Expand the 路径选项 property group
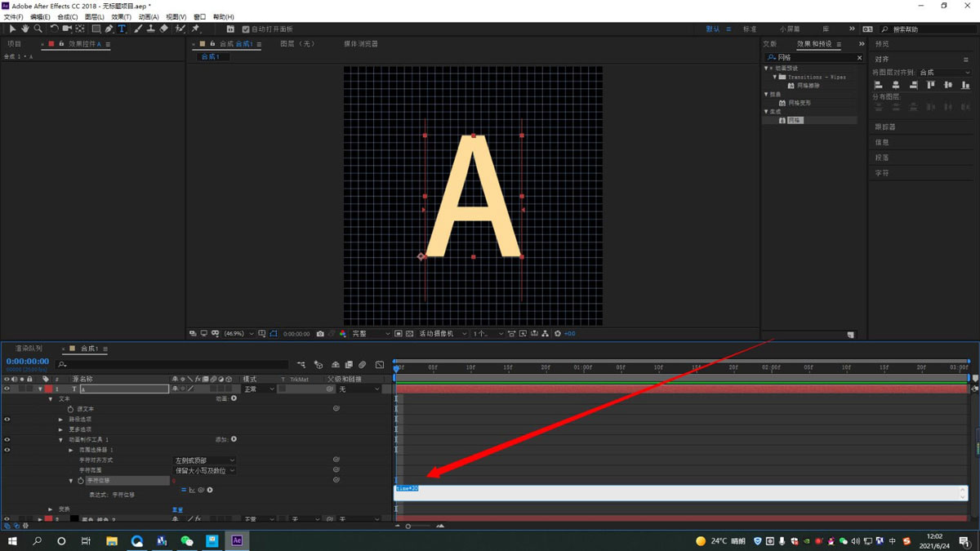 (x=60, y=420)
